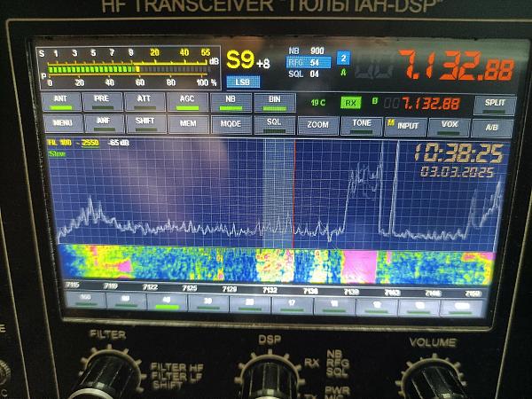Tap the main 7.132.88 frequency display

coord(457,66)
